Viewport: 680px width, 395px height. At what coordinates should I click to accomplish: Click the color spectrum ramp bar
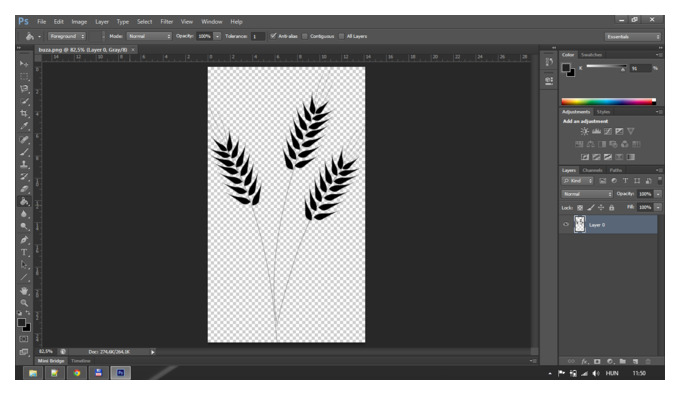coord(608,101)
